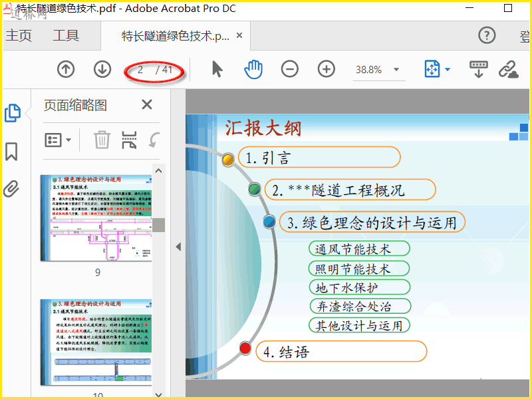Open the zoom percentage dropdown arrow
Image resolution: width=532 pixels, height=399 pixels.
tap(396, 70)
